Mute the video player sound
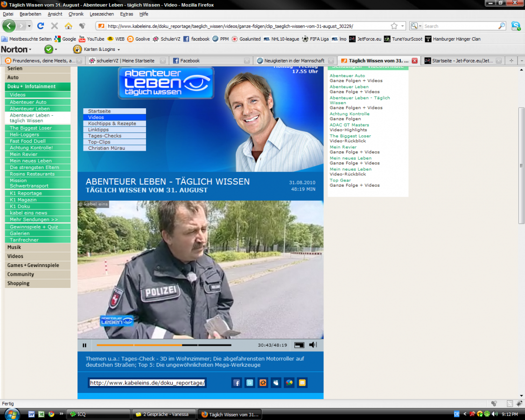This screenshot has height=420, width=525. tap(313, 345)
